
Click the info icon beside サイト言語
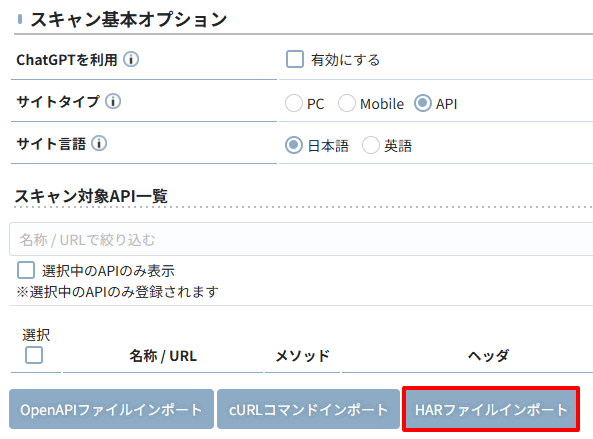pos(99,143)
